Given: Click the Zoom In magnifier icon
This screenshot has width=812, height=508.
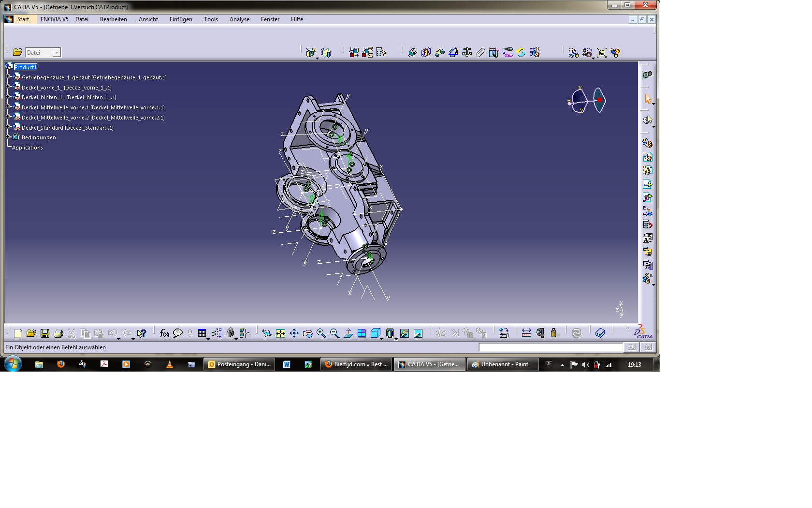Looking at the screenshot, I should pos(321,333).
